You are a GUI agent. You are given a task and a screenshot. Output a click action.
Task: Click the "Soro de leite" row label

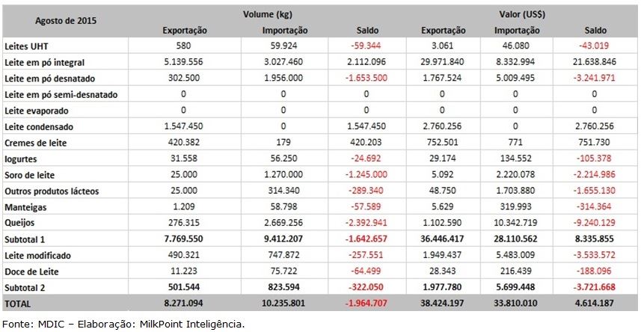pyautogui.click(x=31, y=175)
